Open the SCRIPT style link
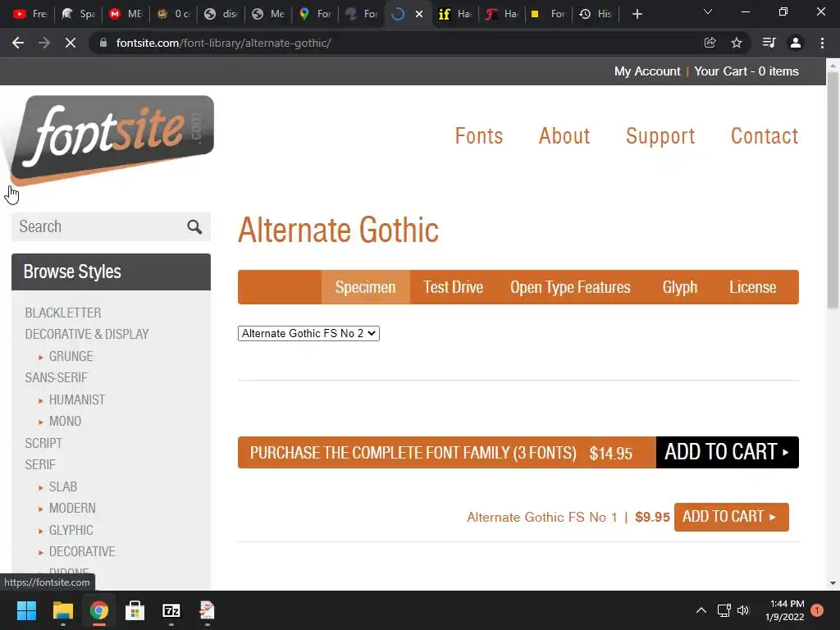This screenshot has height=630, width=840. click(x=43, y=443)
